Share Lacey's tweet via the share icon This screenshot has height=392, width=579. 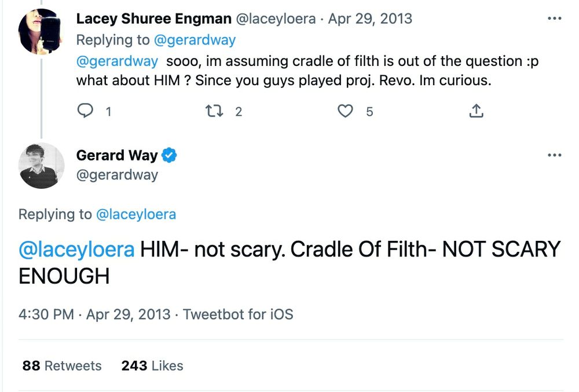click(476, 111)
